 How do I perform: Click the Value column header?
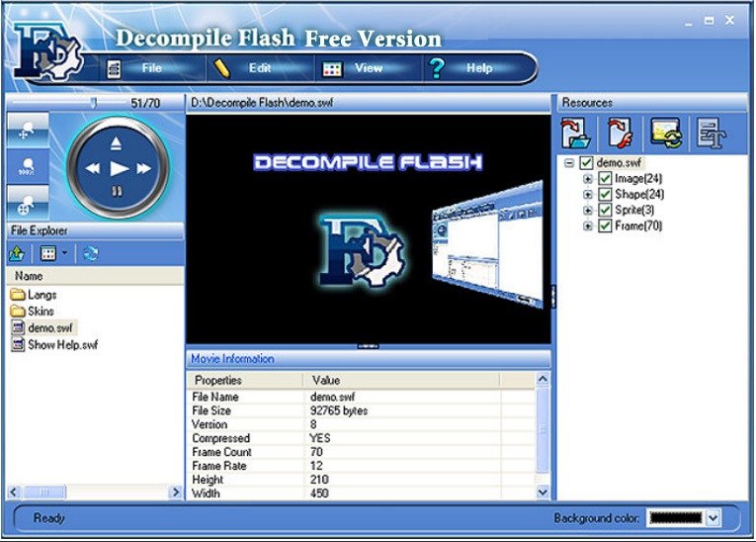point(401,381)
